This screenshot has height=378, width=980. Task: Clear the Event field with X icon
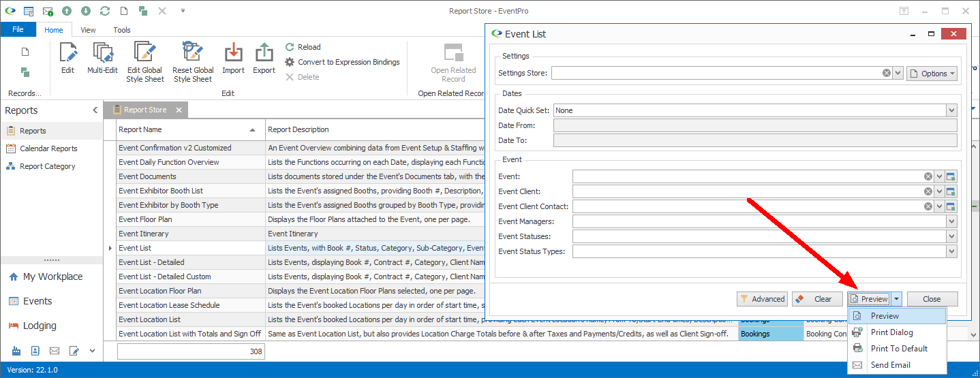pos(928,176)
